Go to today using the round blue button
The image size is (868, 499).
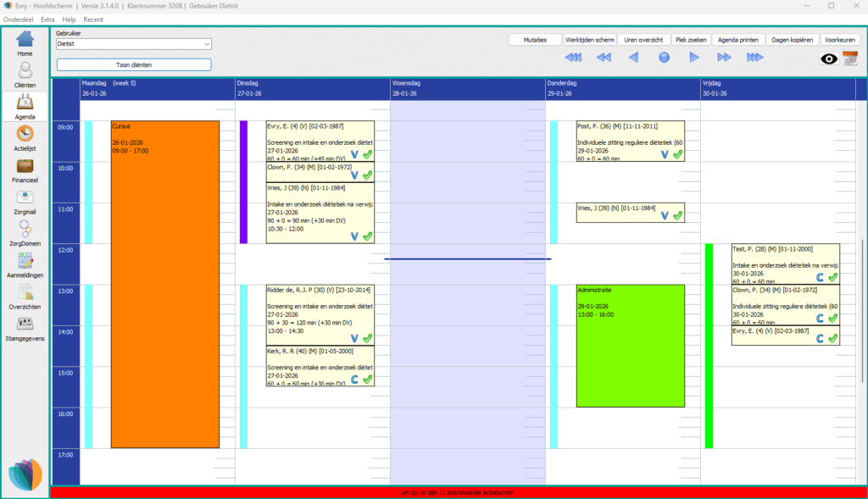tap(664, 57)
